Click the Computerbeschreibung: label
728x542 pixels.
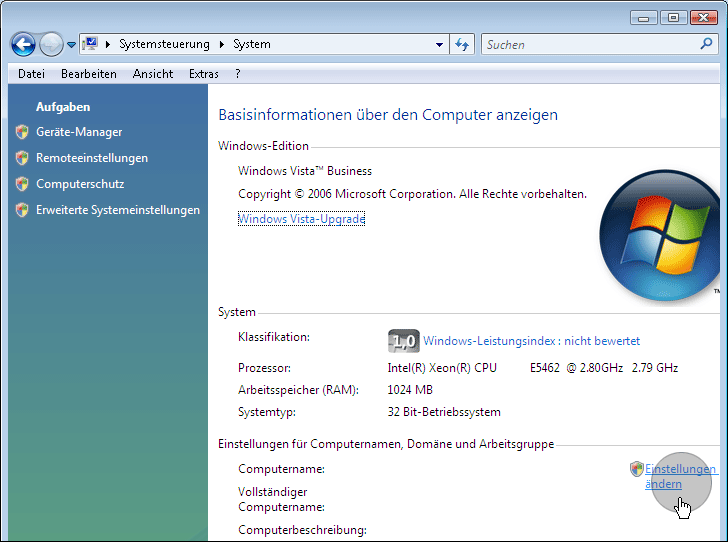tap(302, 530)
